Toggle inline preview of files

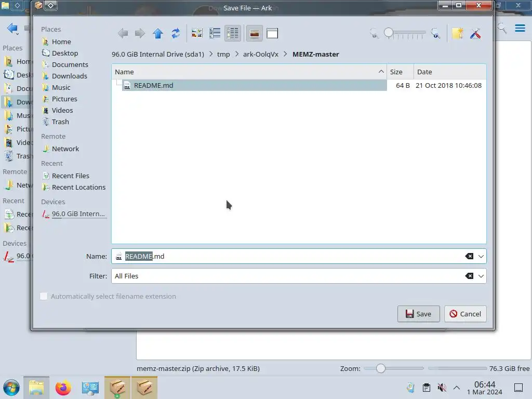[255, 33]
